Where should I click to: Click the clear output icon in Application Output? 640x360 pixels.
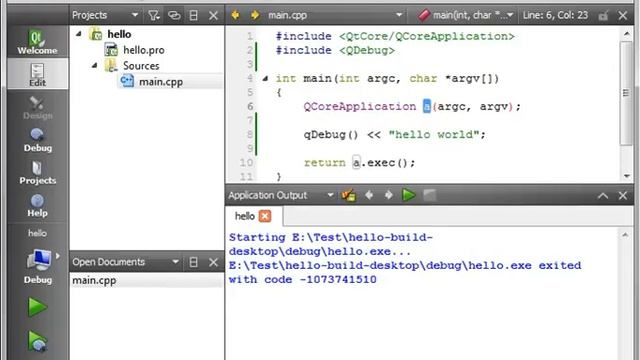(349, 195)
